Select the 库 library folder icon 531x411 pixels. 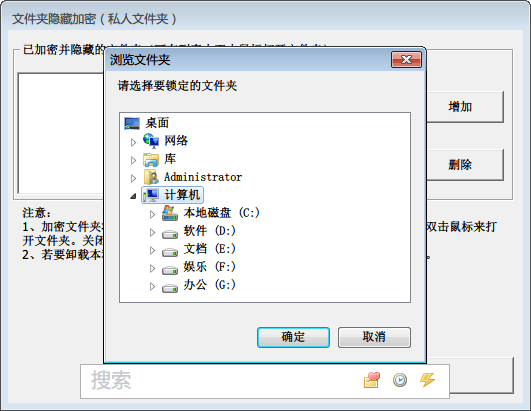click(x=151, y=159)
